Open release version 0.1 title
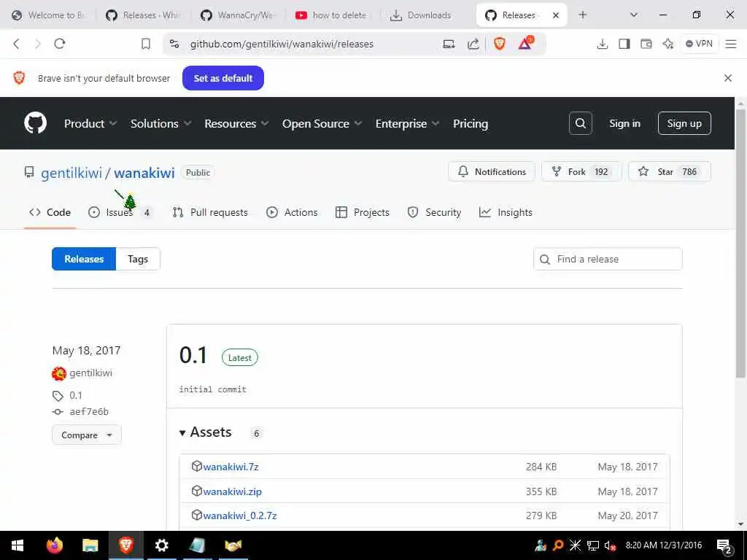The image size is (747, 560). tap(193, 355)
